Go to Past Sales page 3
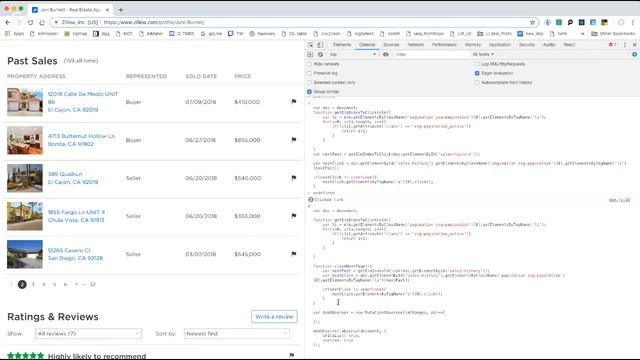 point(33,284)
